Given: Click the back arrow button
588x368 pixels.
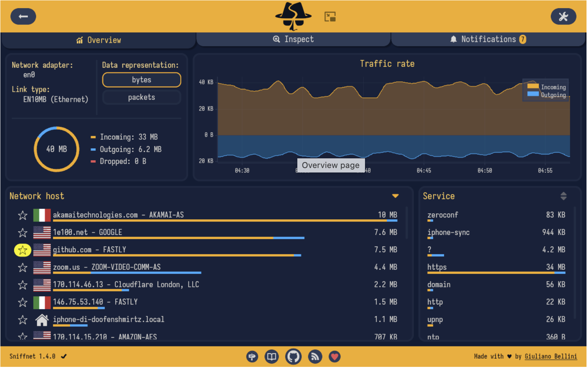Looking at the screenshot, I should click(23, 16).
